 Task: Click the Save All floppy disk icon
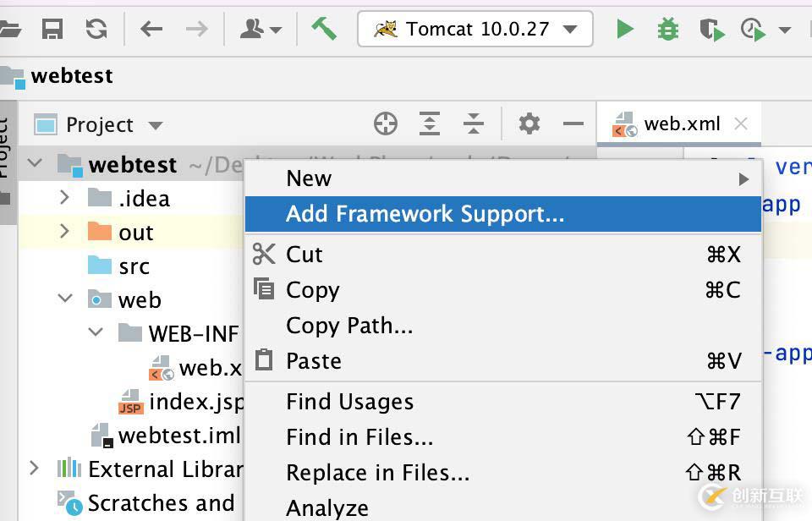52,29
